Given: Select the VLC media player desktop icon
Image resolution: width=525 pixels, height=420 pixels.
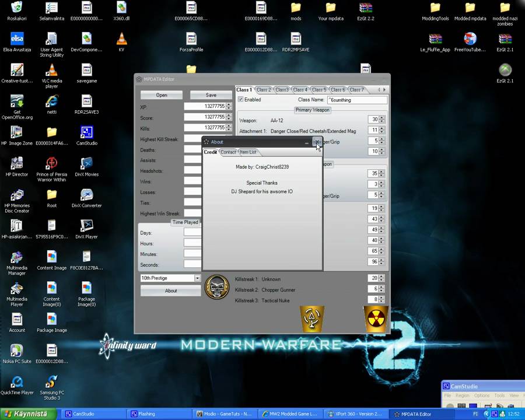Looking at the screenshot, I should pos(51,76).
